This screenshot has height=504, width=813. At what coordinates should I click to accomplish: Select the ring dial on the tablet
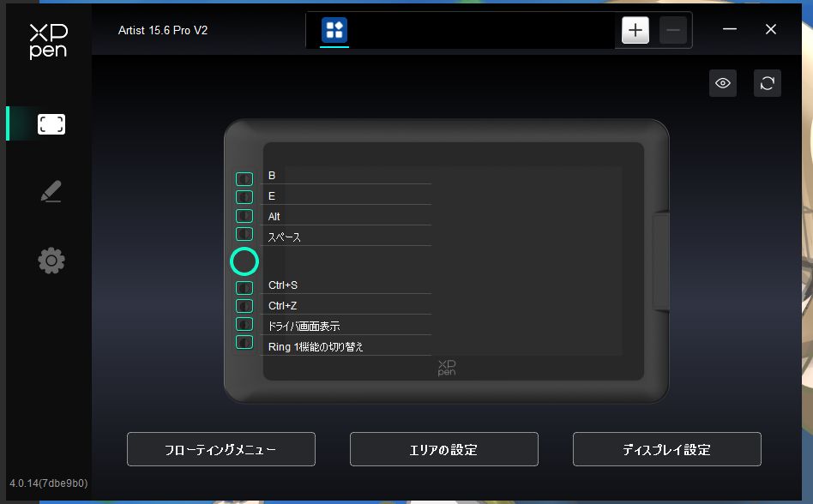coord(244,261)
